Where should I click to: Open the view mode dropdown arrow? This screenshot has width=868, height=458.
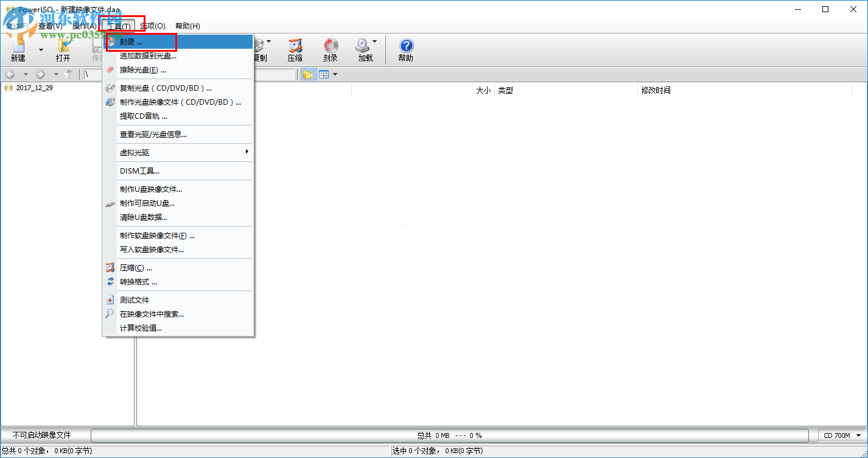coord(335,74)
